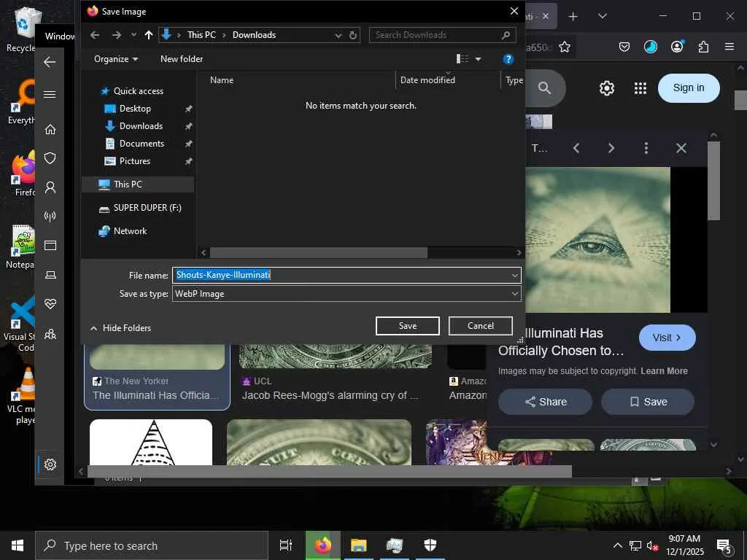Click the Sign in button
Viewport: 747px width, 560px height.
689,88
